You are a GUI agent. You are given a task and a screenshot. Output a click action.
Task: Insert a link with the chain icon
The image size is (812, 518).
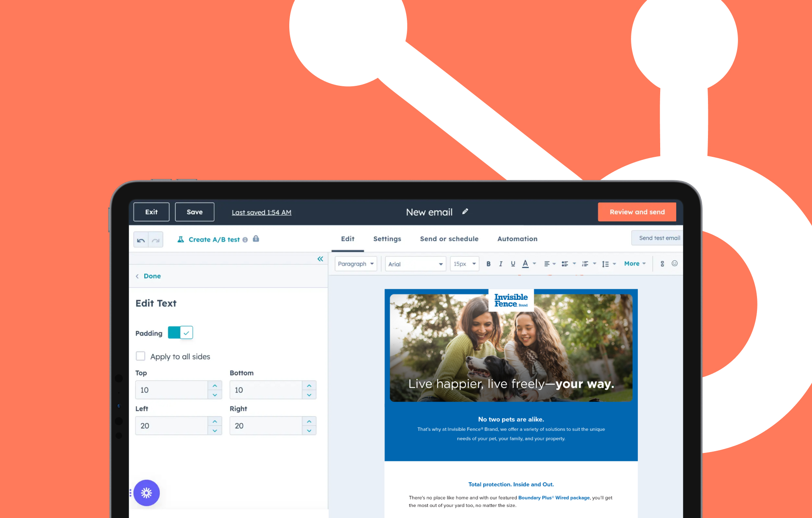tap(662, 264)
